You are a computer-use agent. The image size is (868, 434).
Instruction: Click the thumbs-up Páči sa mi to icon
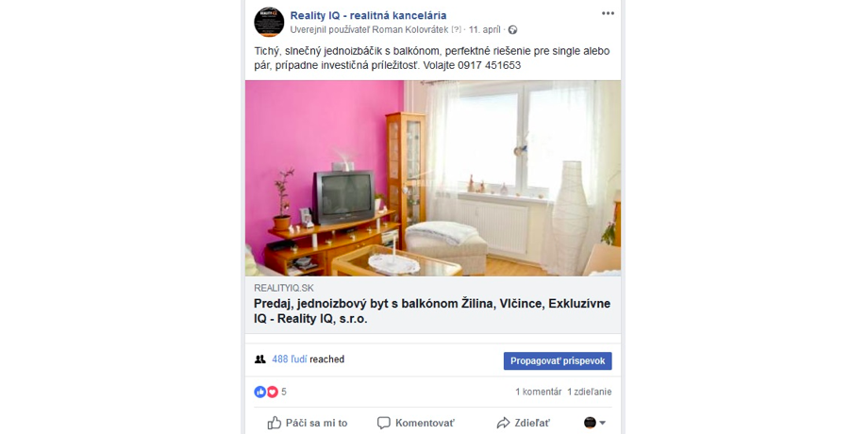tap(275, 423)
